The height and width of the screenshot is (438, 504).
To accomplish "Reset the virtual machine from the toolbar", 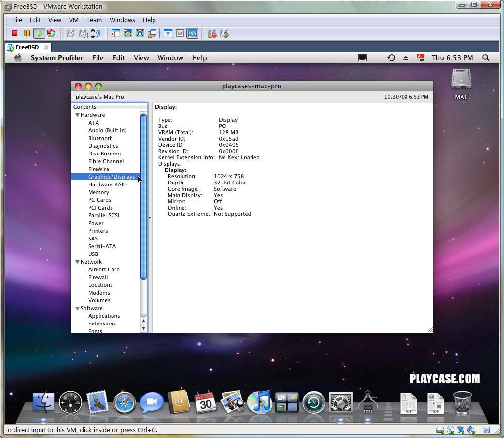I will pos(51,33).
